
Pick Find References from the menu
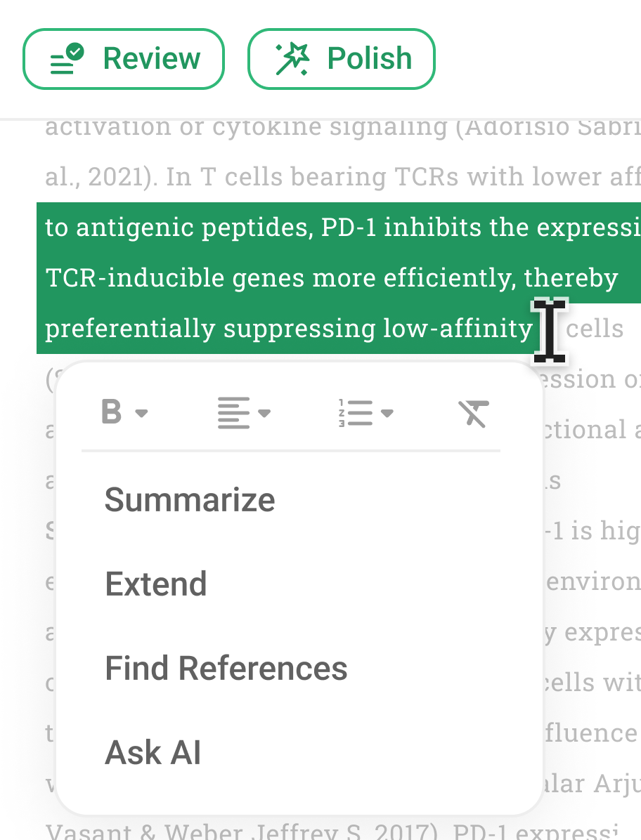[x=226, y=669]
